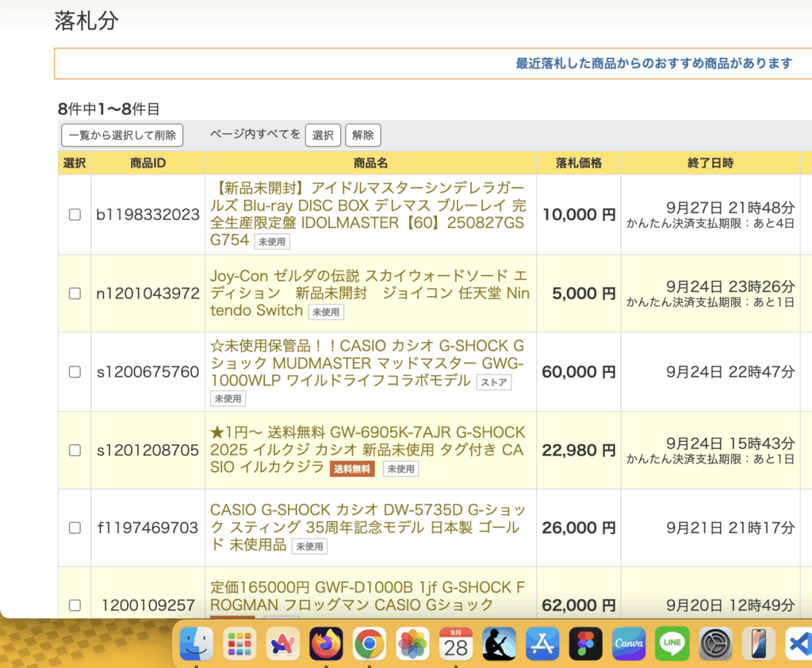
Task: Click the 一覧から選択して削除 button
Action: point(122,135)
